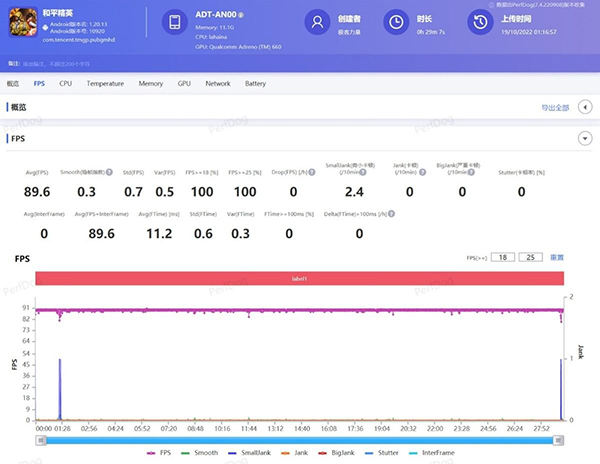Switch to the CPU tab

click(65, 84)
